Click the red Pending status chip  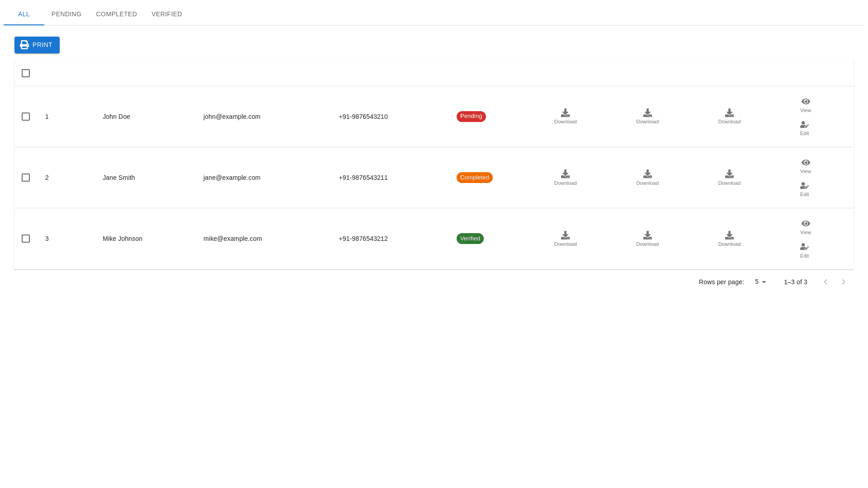pos(471,117)
